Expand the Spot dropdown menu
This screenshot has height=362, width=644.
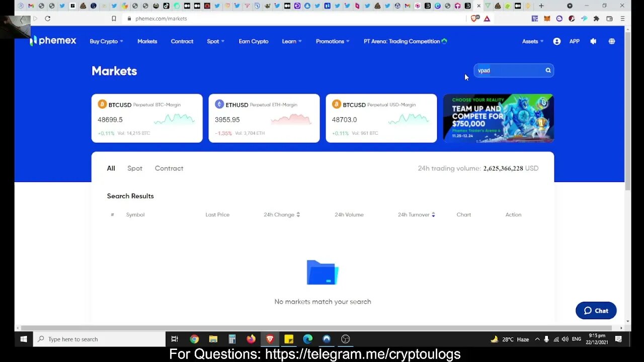[x=216, y=41]
